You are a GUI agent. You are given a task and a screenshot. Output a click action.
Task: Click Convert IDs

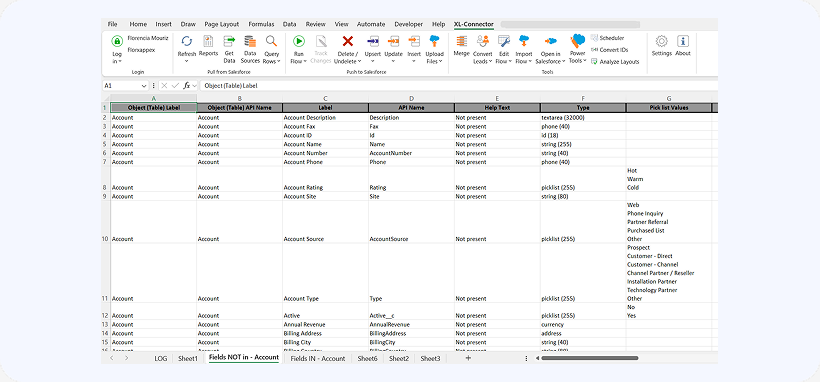tap(609, 50)
